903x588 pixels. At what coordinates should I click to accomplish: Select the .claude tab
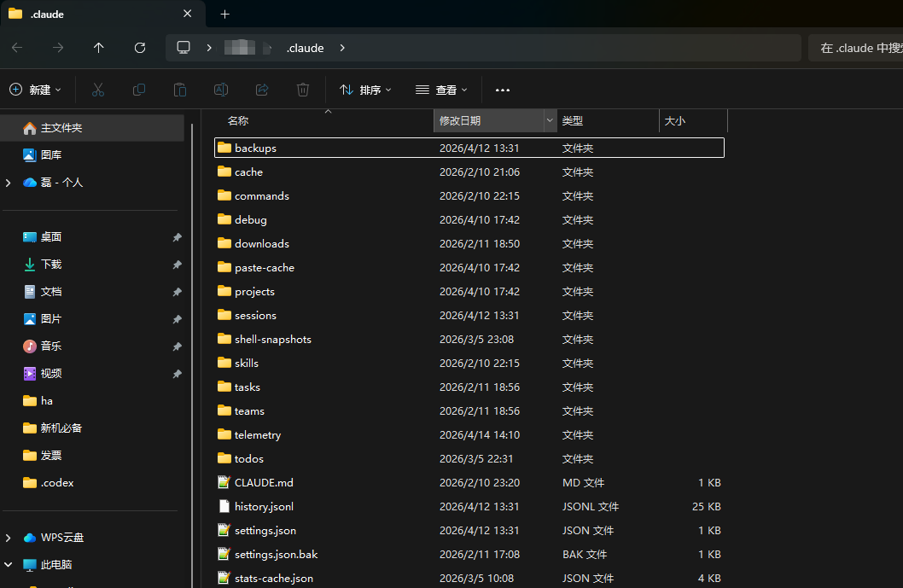[103, 14]
